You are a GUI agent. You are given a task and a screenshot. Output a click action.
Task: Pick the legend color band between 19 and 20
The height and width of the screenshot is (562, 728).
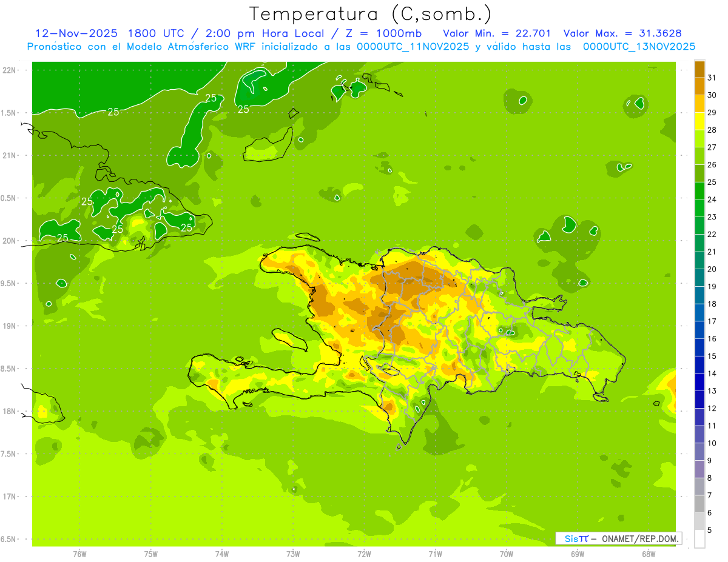coord(699,278)
